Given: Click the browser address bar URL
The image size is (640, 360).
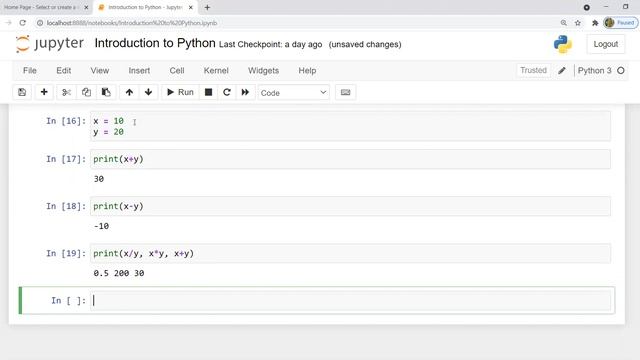Looking at the screenshot, I should click(x=132, y=23).
